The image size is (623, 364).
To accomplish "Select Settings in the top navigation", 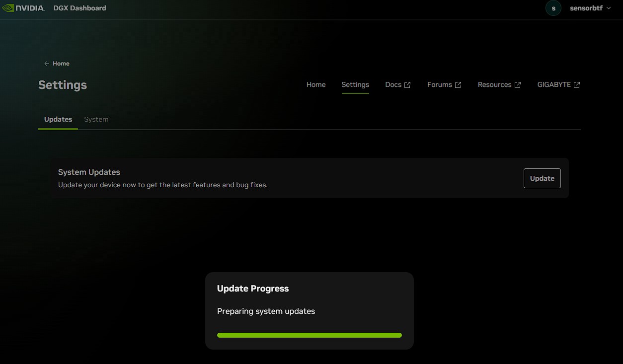I will (x=355, y=85).
